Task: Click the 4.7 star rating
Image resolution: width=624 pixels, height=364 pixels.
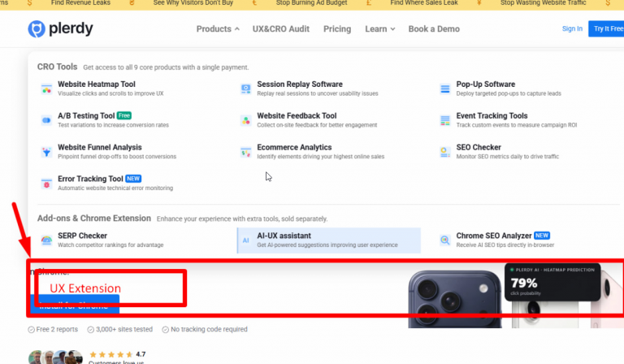Action: tap(117, 354)
